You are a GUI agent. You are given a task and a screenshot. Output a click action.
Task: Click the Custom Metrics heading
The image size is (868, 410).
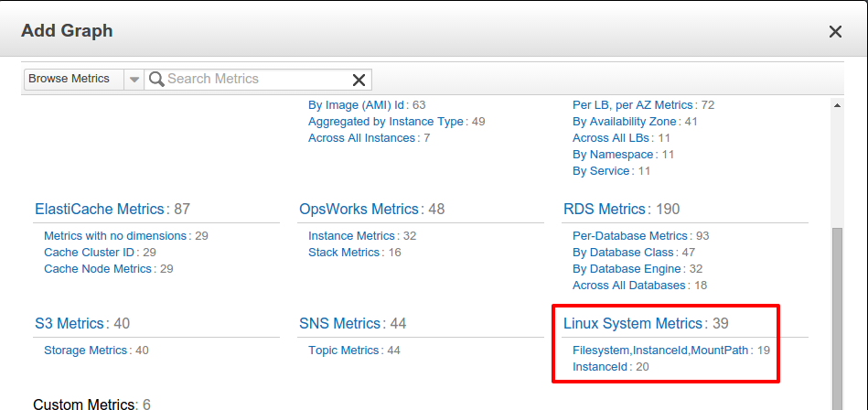[85, 404]
